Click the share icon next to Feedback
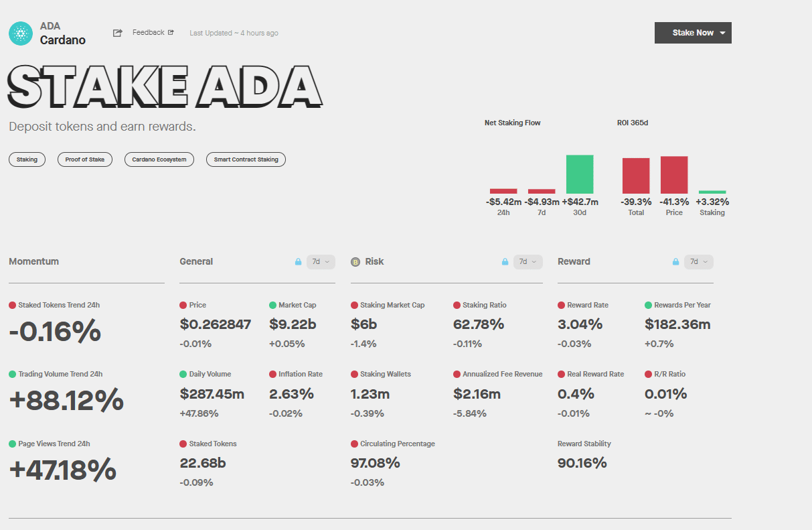 [x=118, y=33]
